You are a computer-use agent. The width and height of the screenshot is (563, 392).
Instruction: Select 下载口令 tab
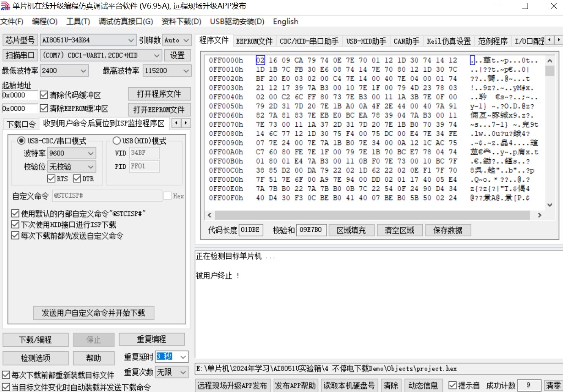pos(21,124)
